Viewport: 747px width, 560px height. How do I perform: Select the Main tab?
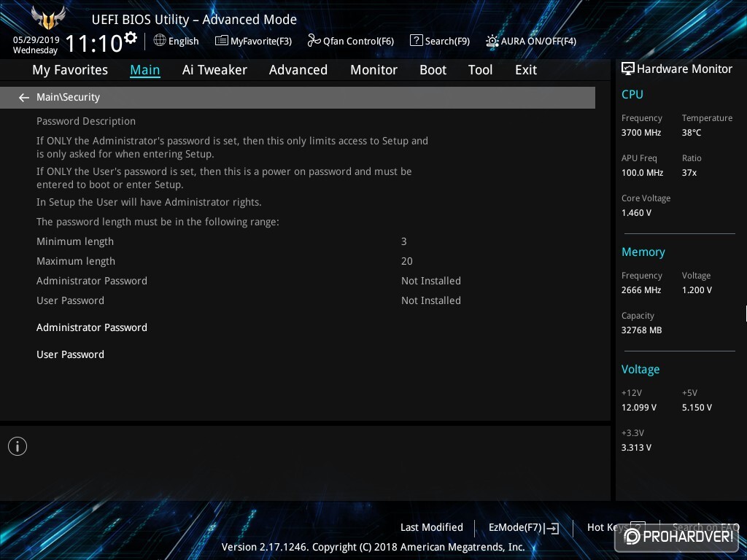point(145,70)
